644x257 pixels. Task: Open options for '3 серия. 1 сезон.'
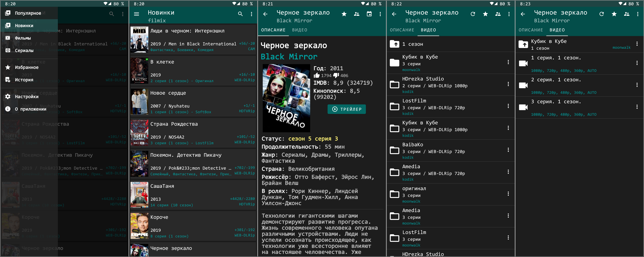(x=637, y=107)
